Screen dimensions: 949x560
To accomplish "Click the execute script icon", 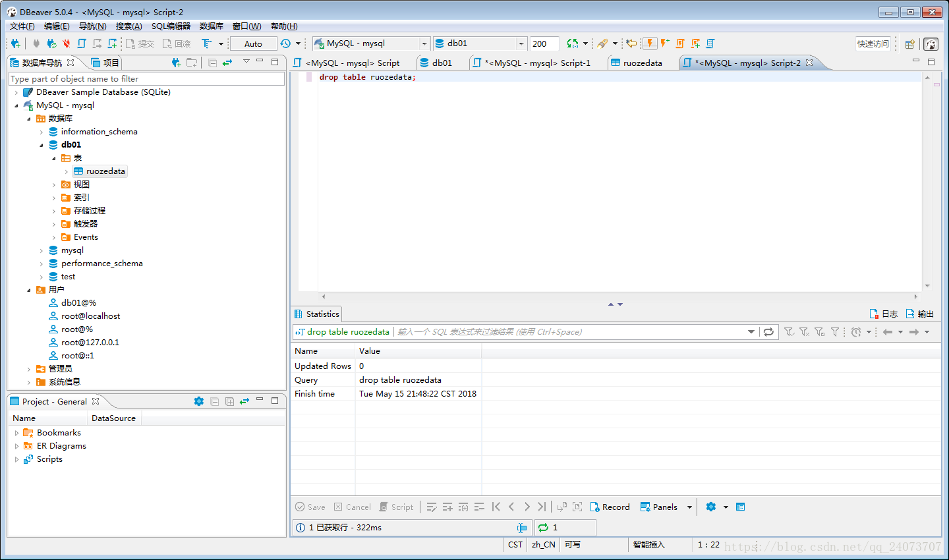I will tap(680, 43).
